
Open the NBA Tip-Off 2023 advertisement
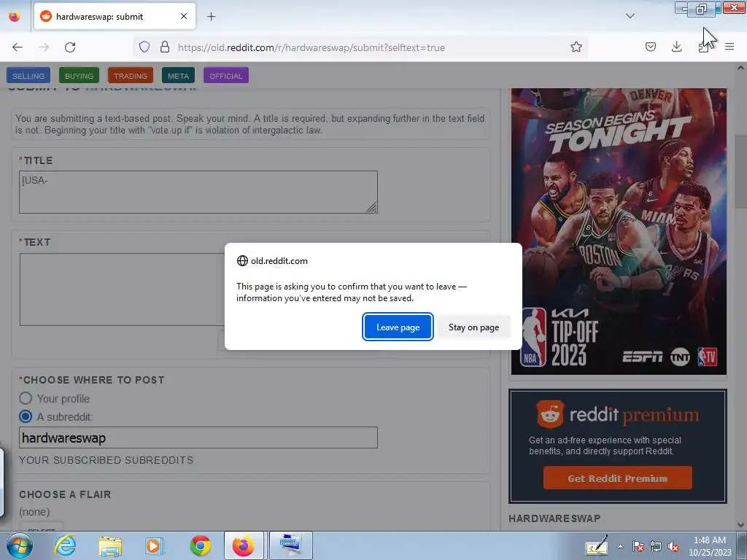619,231
